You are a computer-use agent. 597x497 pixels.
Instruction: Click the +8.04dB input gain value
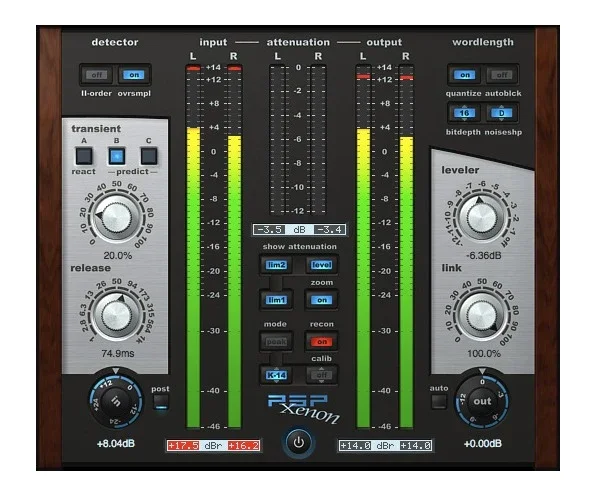point(116,444)
